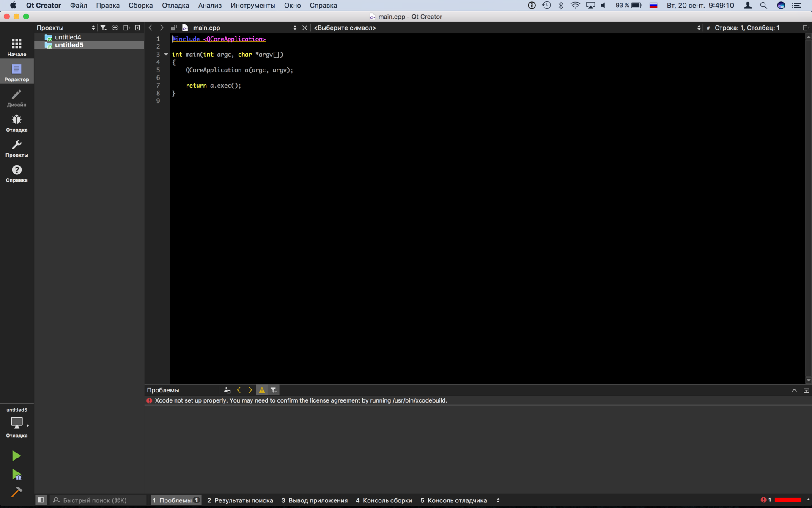Close the main.cpp document
This screenshot has width=812, height=508.
[304, 28]
